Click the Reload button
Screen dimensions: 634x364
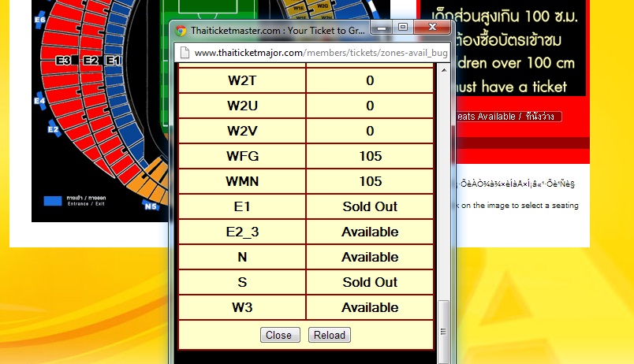[x=330, y=335]
